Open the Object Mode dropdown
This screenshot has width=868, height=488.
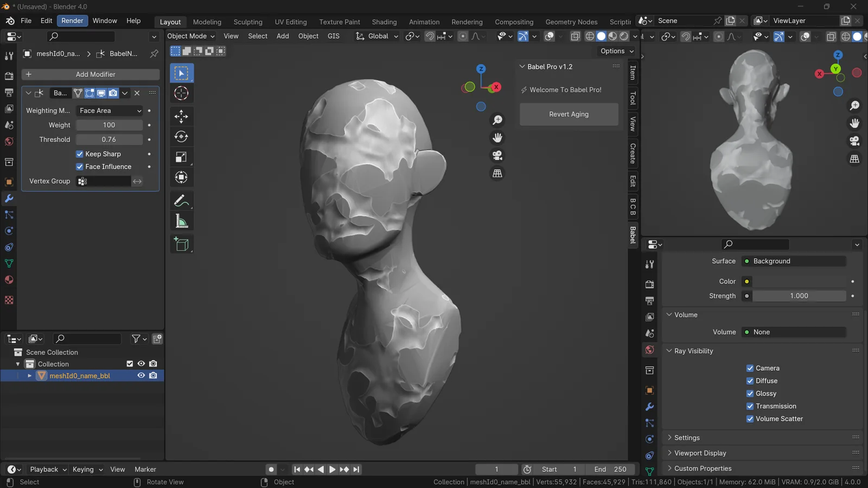(x=190, y=36)
